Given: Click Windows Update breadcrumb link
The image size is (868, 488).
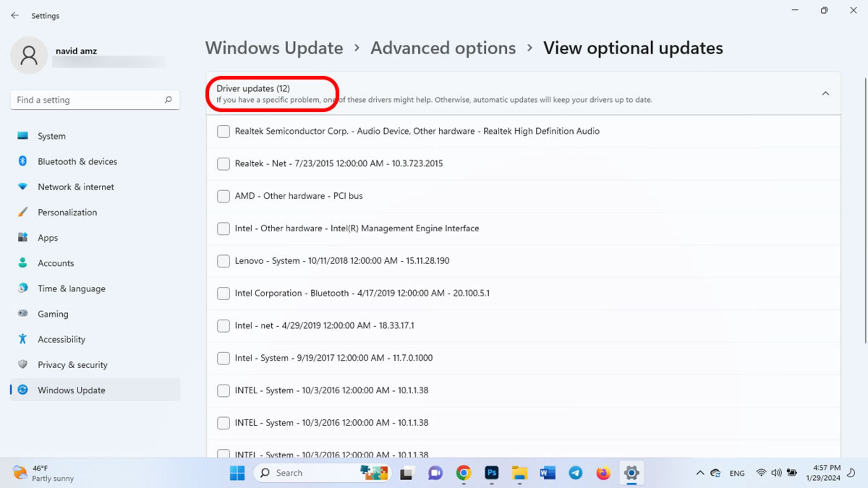Looking at the screenshot, I should [x=274, y=48].
